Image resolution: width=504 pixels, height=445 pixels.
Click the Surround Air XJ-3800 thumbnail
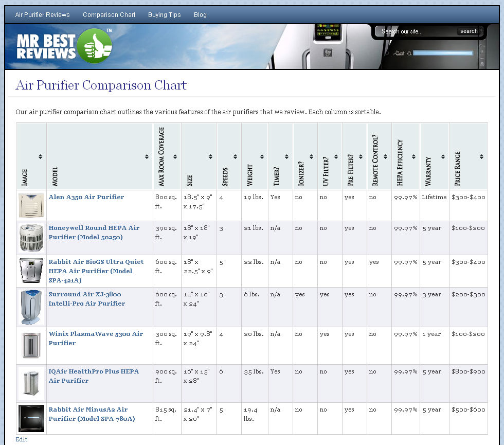click(x=31, y=307)
